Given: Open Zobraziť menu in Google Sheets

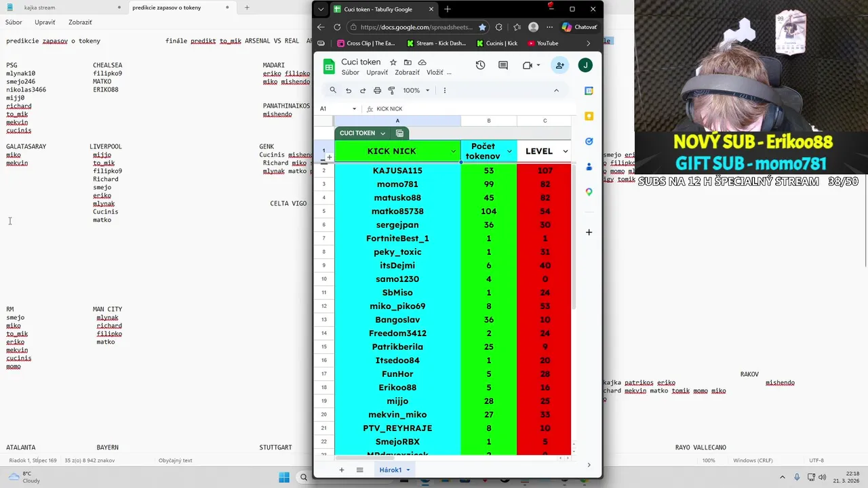Looking at the screenshot, I should click(x=407, y=73).
